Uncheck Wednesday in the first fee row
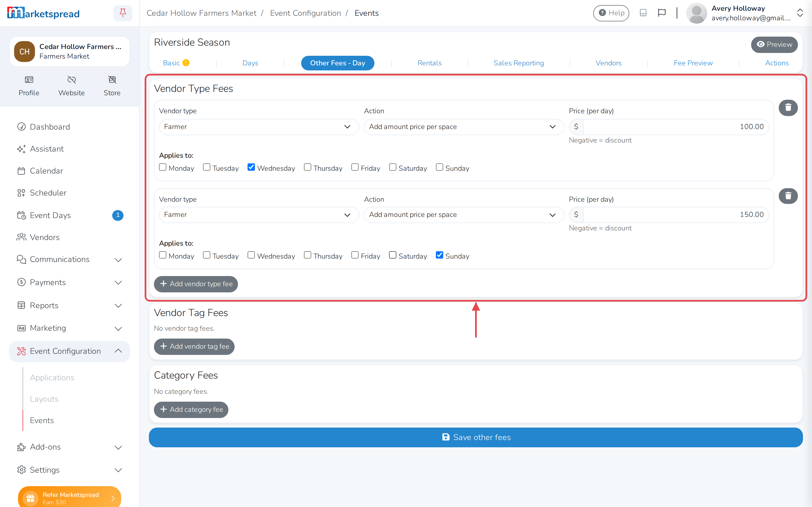 pos(251,167)
